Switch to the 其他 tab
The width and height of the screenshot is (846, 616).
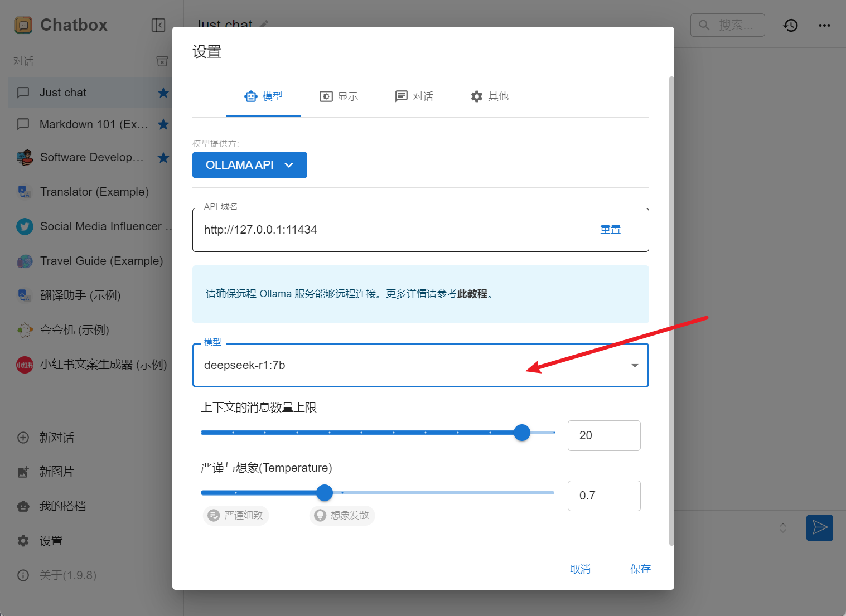(489, 96)
